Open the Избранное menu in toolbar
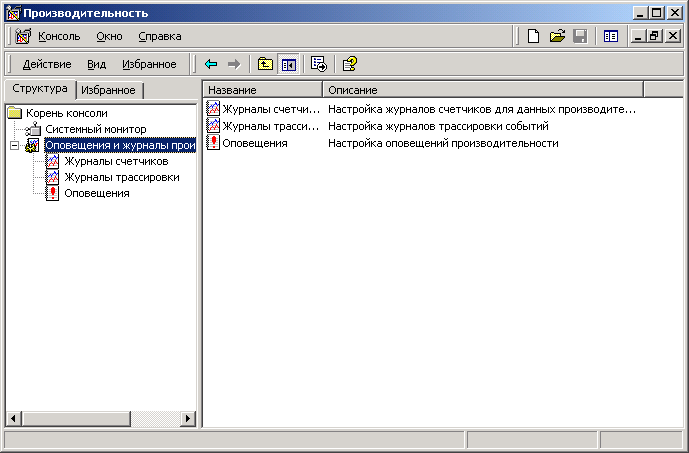 pos(149,64)
